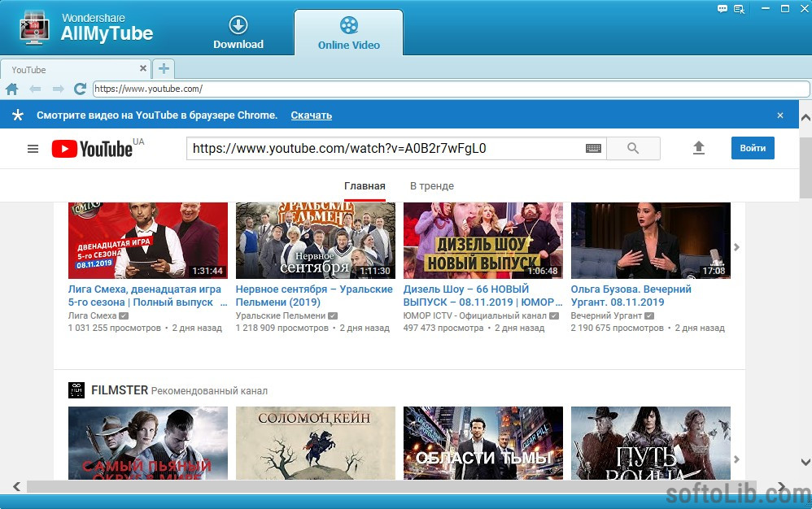The height and width of the screenshot is (509, 812).
Task: Maximize the AllMyTube window
Action: pyautogui.click(x=785, y=8)
